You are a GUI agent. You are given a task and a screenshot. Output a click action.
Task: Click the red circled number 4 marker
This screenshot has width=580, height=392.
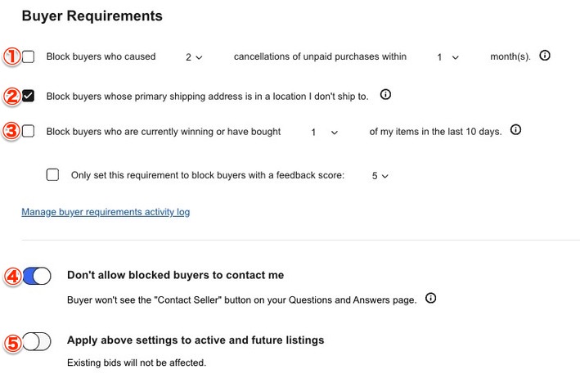point(11,276)
